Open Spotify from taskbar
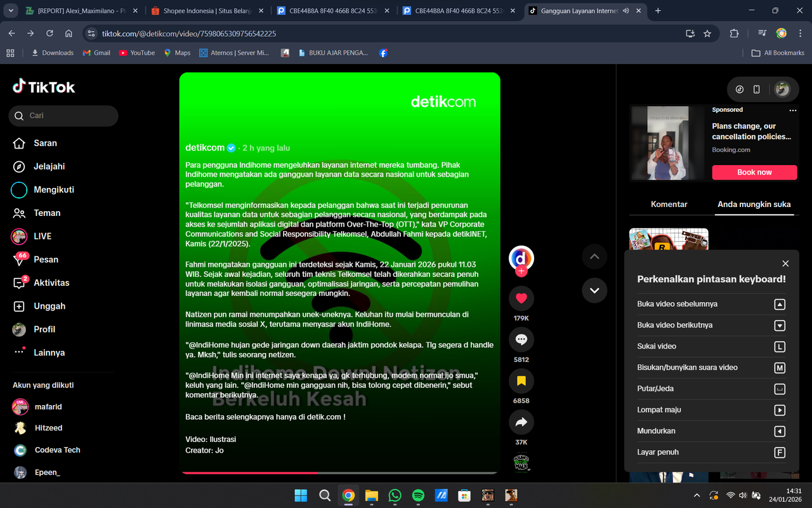 click(x=418, y=495)
